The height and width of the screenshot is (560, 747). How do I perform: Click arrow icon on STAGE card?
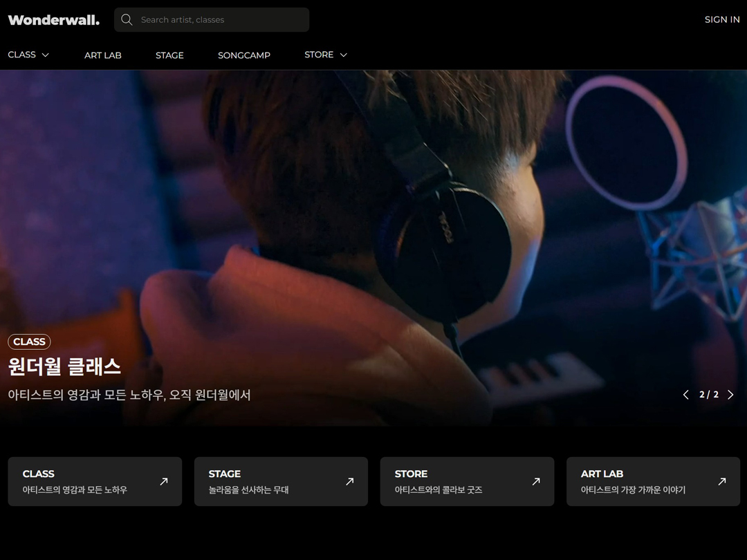click(350, 481)
